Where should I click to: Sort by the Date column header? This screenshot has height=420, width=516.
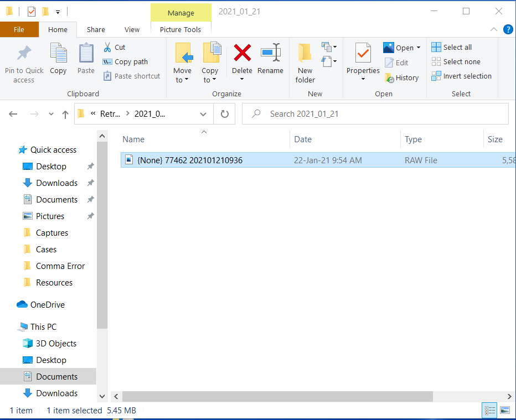345,139
